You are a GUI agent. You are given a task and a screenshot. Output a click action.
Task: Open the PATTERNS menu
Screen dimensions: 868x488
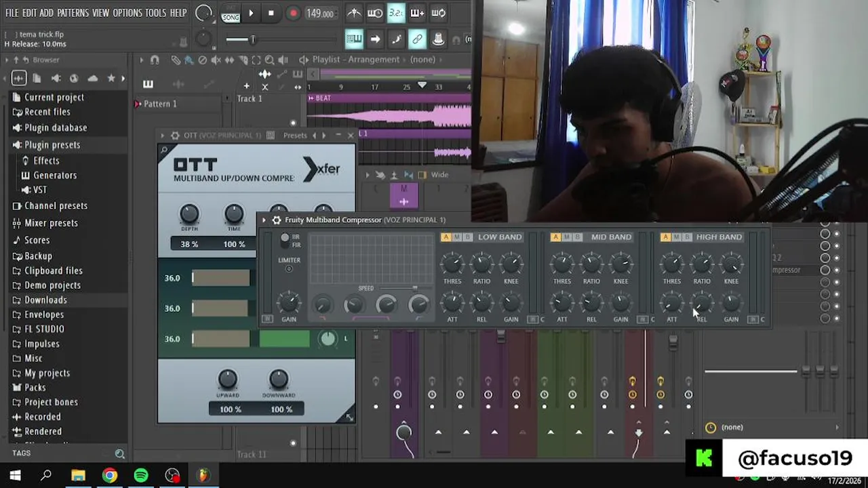point(73,13)
